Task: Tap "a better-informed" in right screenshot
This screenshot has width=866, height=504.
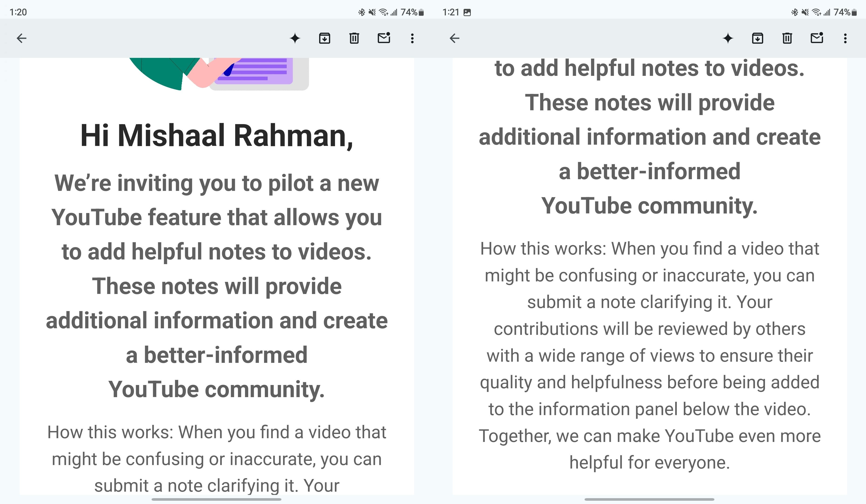Action: (x=650, y=171)
